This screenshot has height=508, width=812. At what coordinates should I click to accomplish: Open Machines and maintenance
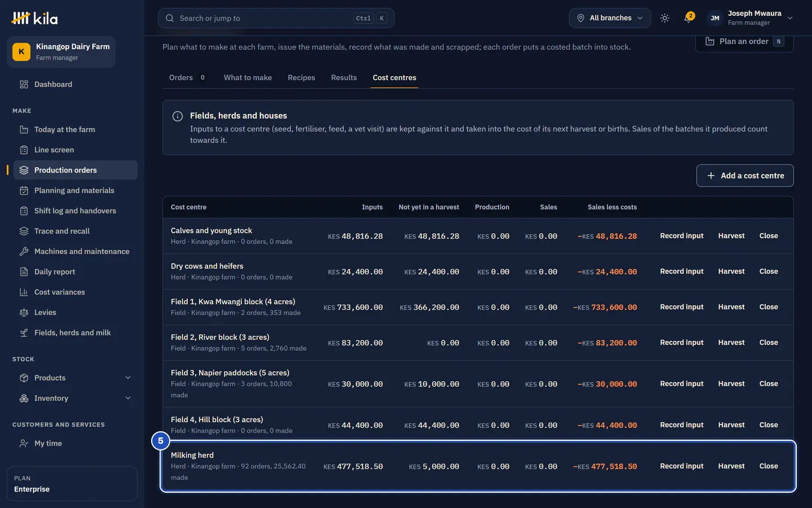point(72,251)
